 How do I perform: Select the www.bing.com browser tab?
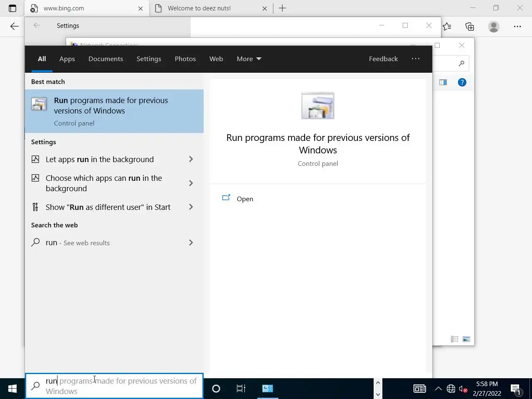pos(86,8)
